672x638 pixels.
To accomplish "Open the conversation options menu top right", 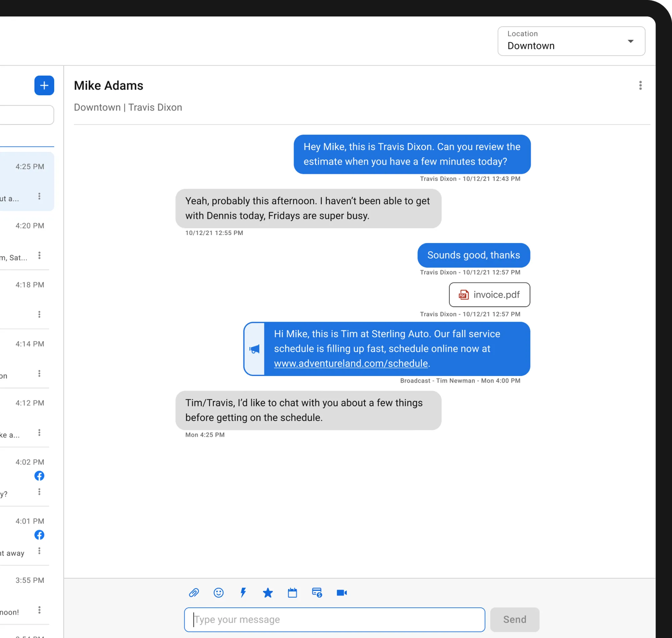I will [641, 85].
